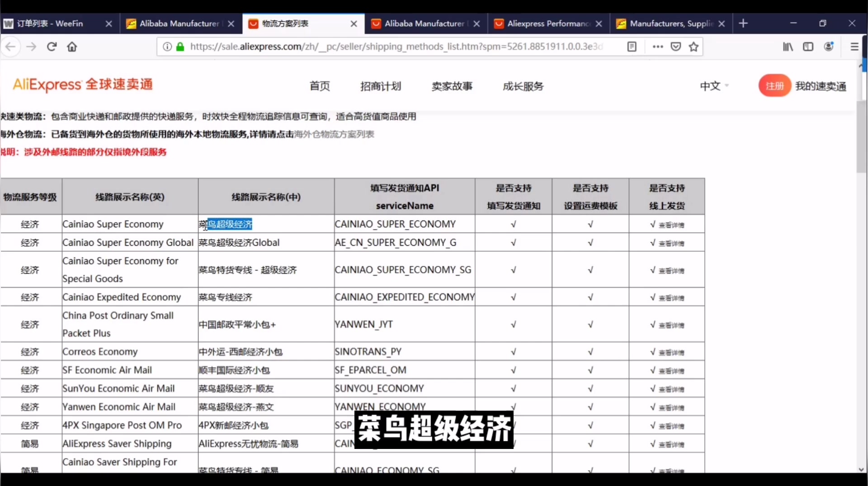This screenshot has width=868, height=486.
Task: Open the page actions three-dot menu
Action: point(658,47)
